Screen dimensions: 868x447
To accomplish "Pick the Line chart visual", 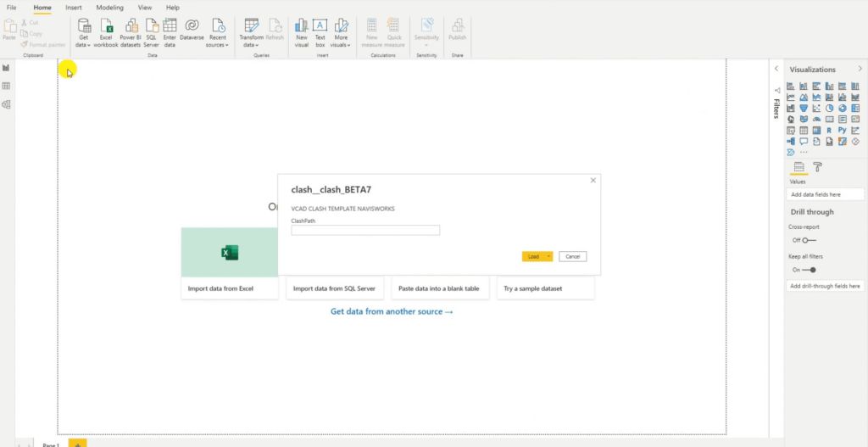I will [791, 97].
